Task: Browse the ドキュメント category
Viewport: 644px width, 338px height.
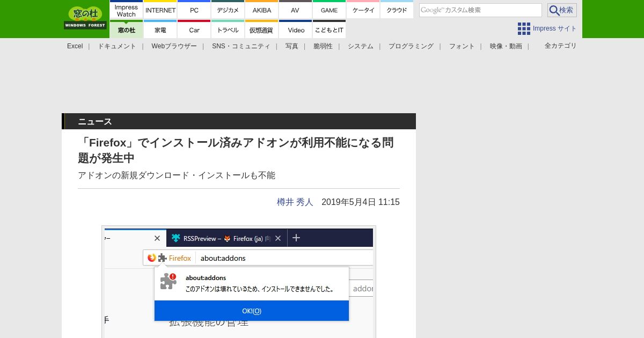Action: pyautogui.click(x=117, y=46)
